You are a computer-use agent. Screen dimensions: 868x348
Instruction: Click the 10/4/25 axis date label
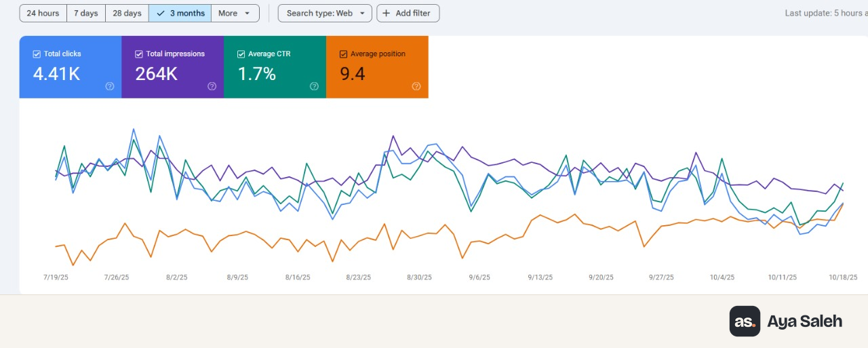[722, 277]
